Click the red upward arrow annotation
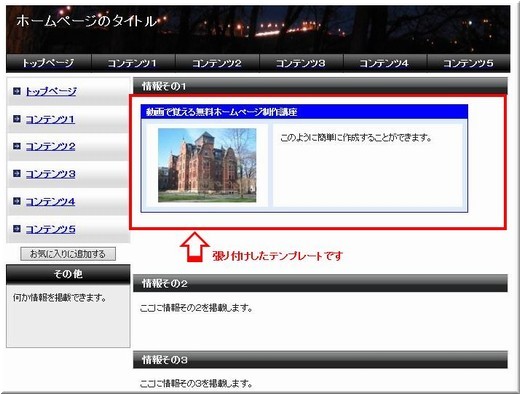This screenshot has width=520, height=394. click(x=195, y=247)
